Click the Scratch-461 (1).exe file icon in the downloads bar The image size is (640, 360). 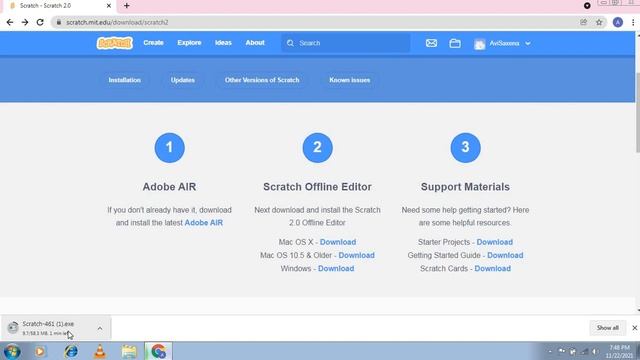pos(13,327)
